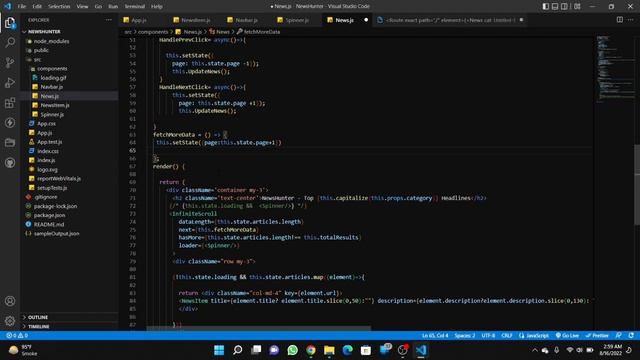Click UTF-8 encoding in status bar
The width and height of the screenshot is (640, 360).
click(488, 336)
